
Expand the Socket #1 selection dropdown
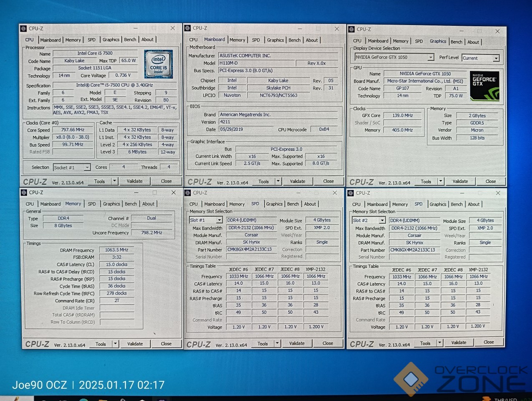pyautogui.click(x=87, y=168)
